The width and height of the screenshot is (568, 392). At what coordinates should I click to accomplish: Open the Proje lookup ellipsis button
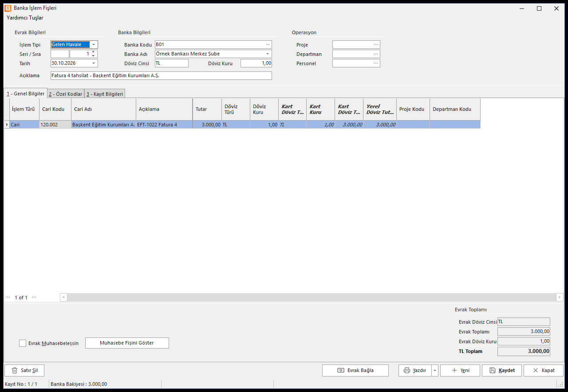tap(376, 45)
